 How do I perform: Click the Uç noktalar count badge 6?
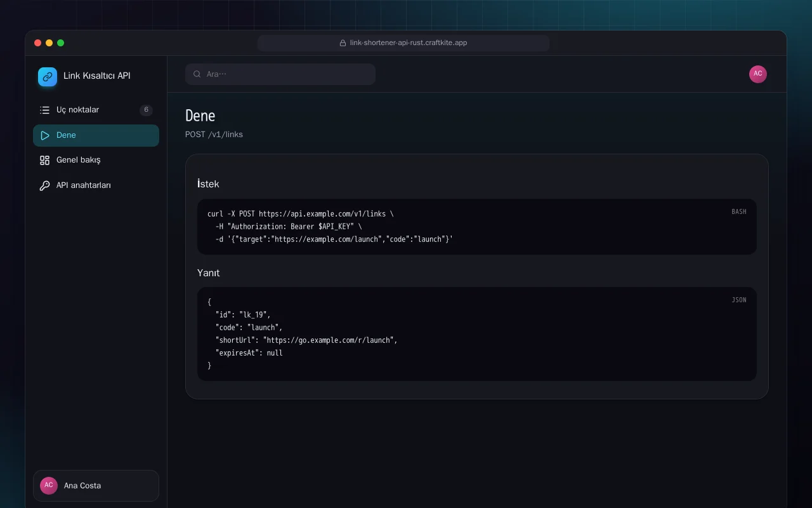[146, 110]
